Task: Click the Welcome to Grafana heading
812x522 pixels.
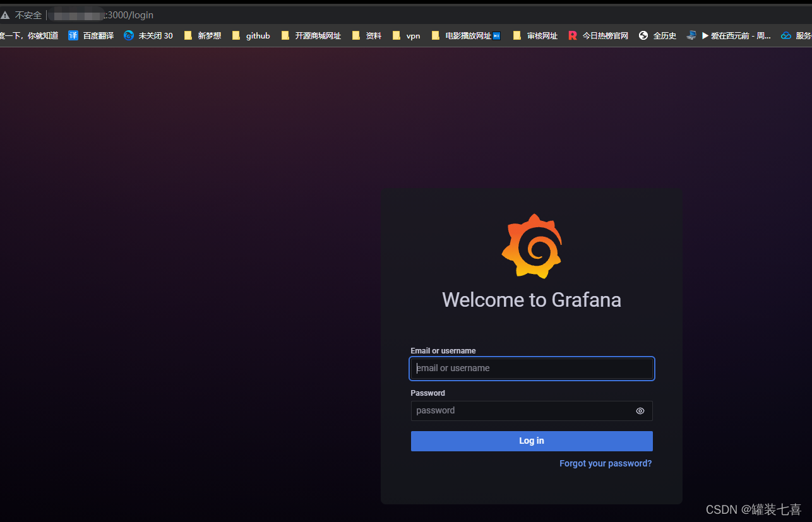Action: click(x=532, y=299)
